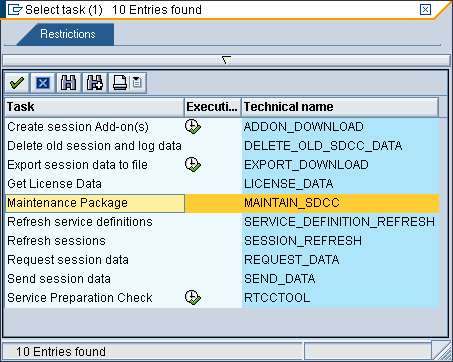Click the scheduled clock icon beside Create session Add-on(s)
453x362 pixels.
(x=193, y=127)
